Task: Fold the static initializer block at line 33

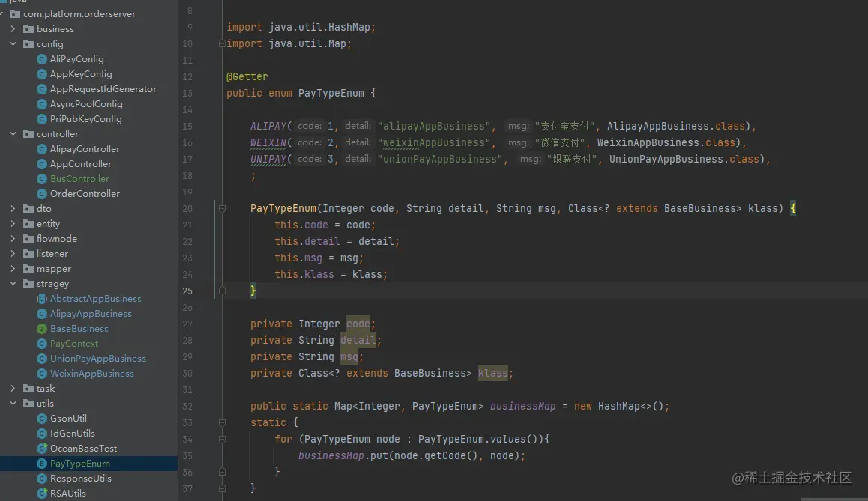Action: click(222, 422)
